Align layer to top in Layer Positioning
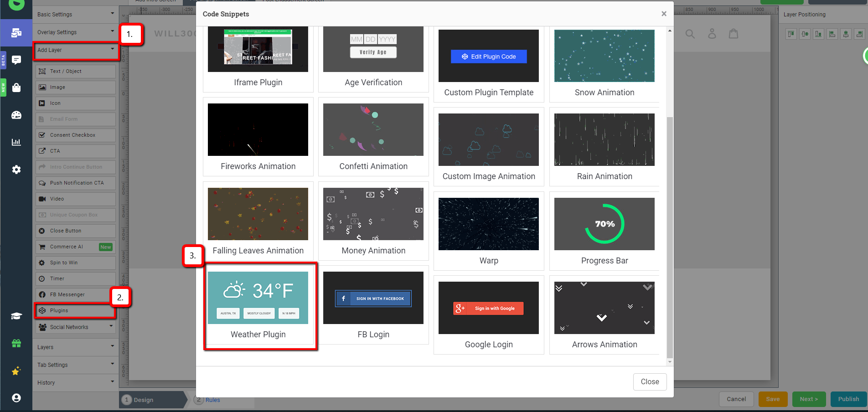 791,34
